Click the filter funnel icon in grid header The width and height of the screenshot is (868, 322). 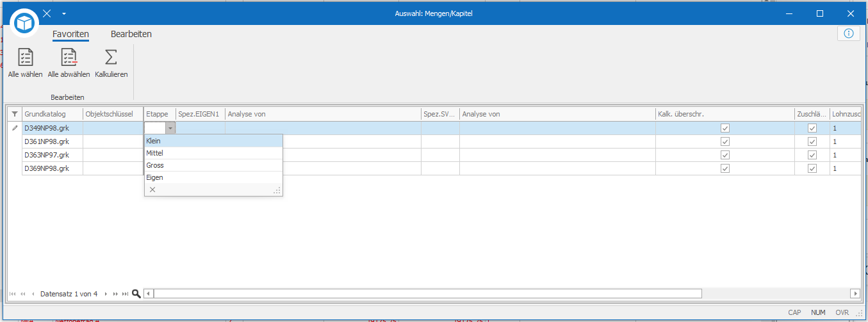(15, 114)
